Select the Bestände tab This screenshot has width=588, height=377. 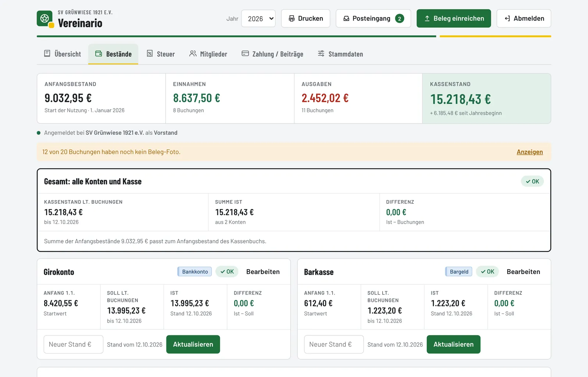coord(113,54)
